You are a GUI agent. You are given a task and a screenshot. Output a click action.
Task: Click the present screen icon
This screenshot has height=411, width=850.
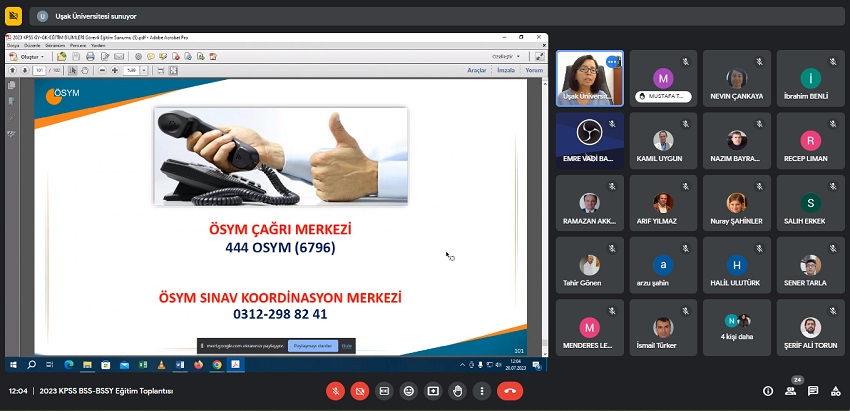coord(433,391)
